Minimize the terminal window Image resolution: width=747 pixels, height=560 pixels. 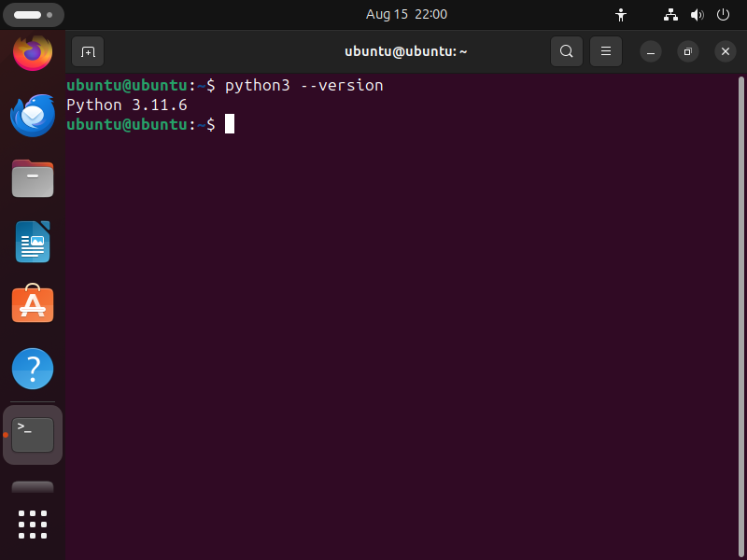tap(650, 51)
